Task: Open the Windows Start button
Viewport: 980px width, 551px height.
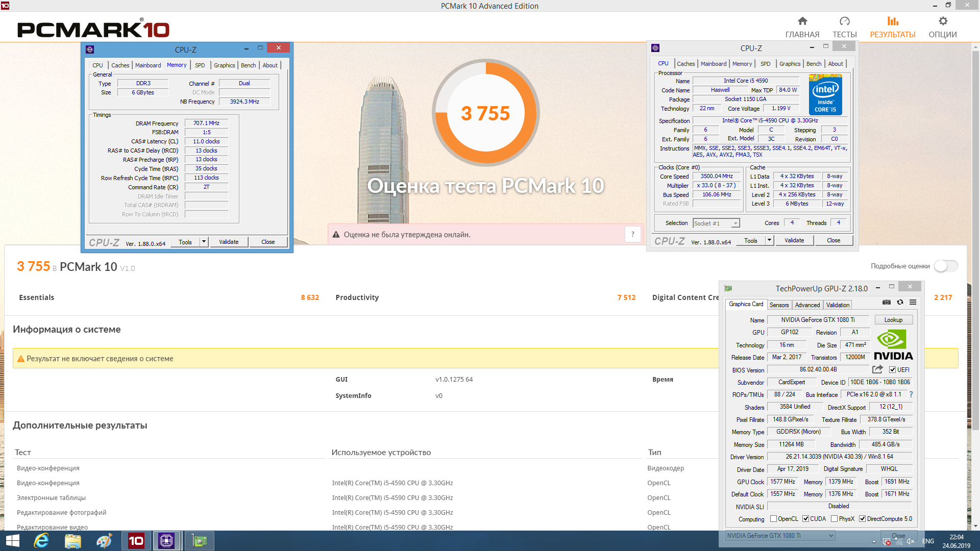Action: [x=13, y=541]
